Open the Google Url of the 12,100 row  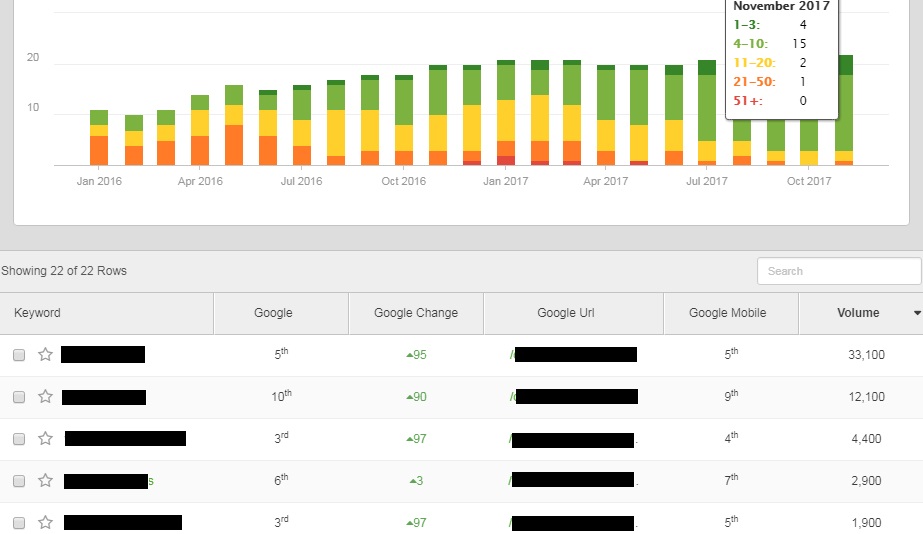(x=574, y=396)
